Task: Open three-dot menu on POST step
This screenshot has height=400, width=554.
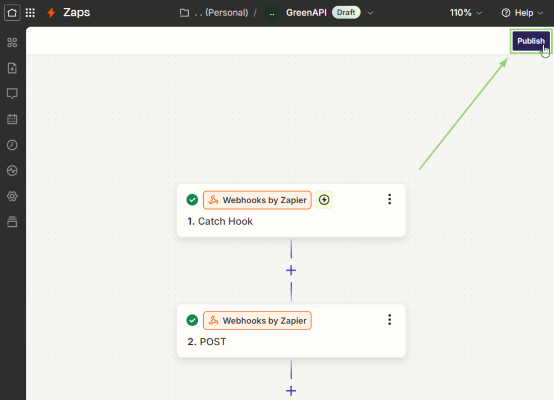Action: [x=389, y=319]
